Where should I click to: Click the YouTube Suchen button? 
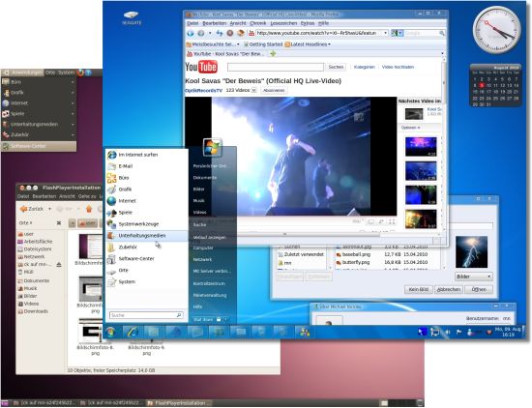click(x=336, y=67)
